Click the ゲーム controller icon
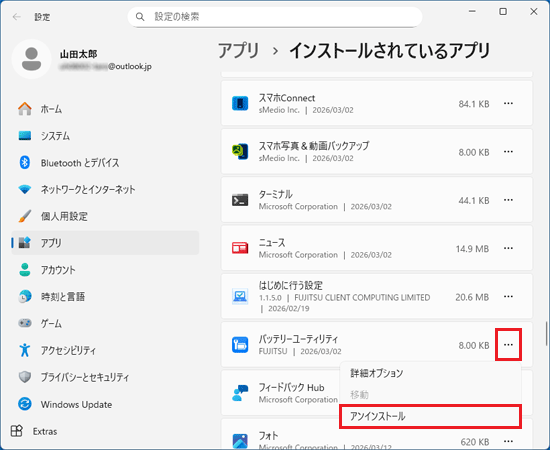The image size is (550, 450). [25, 323]
